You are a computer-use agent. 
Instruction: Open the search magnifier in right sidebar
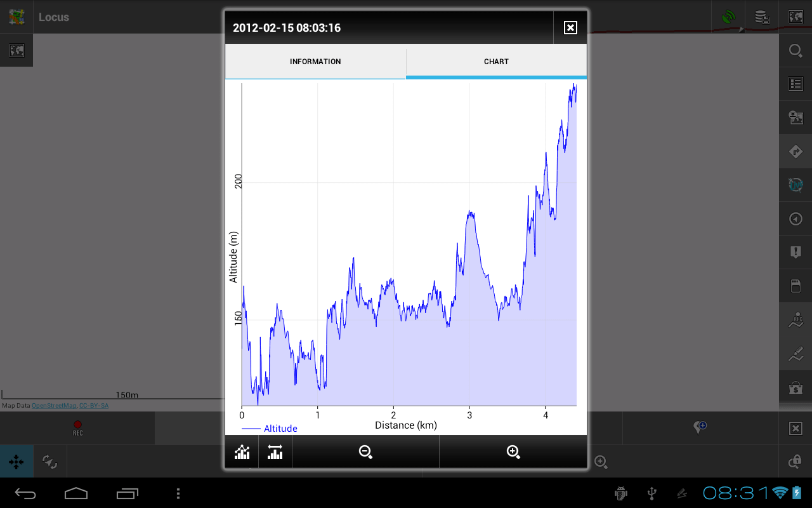(x=796, y=51)
